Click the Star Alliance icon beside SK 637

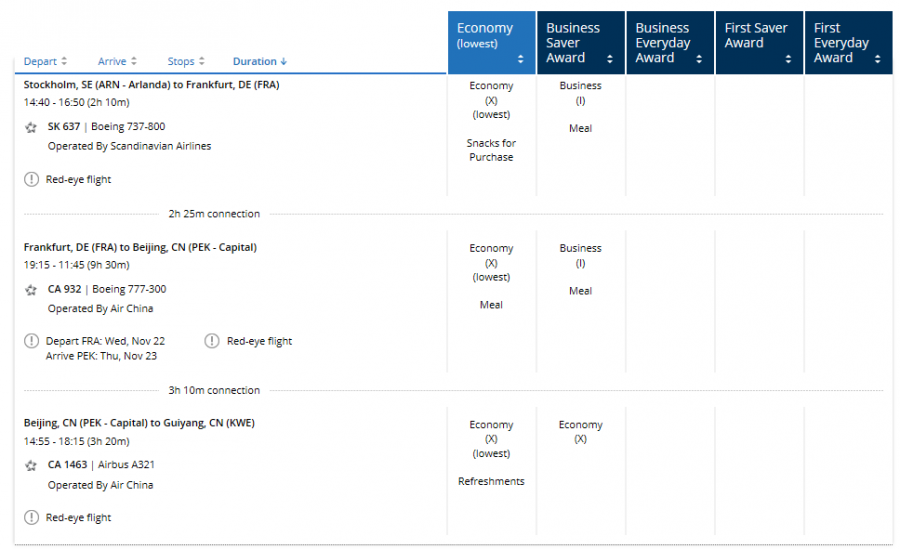click(31, 127)
